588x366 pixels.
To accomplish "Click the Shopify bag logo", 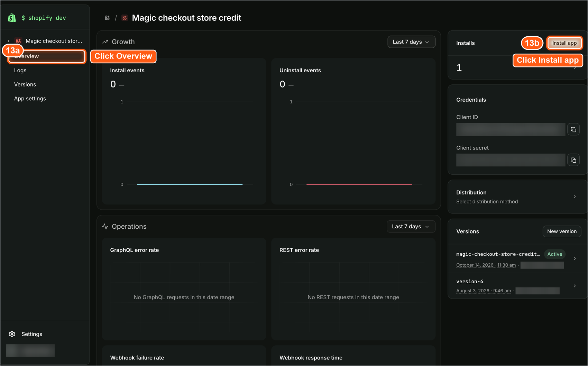I will (12, 18).
